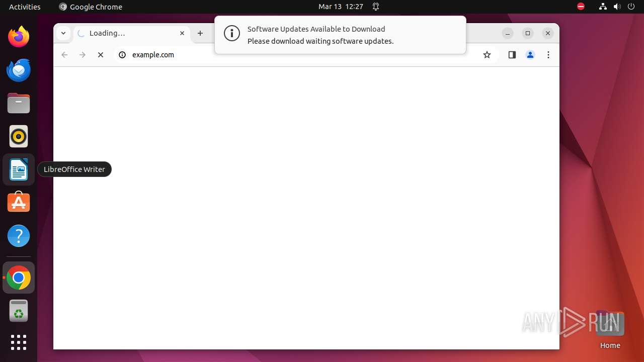Image resolution: width=644 pixels, height=362 pixels.
Task: Open the Software Updates notification
Action: 340,35
